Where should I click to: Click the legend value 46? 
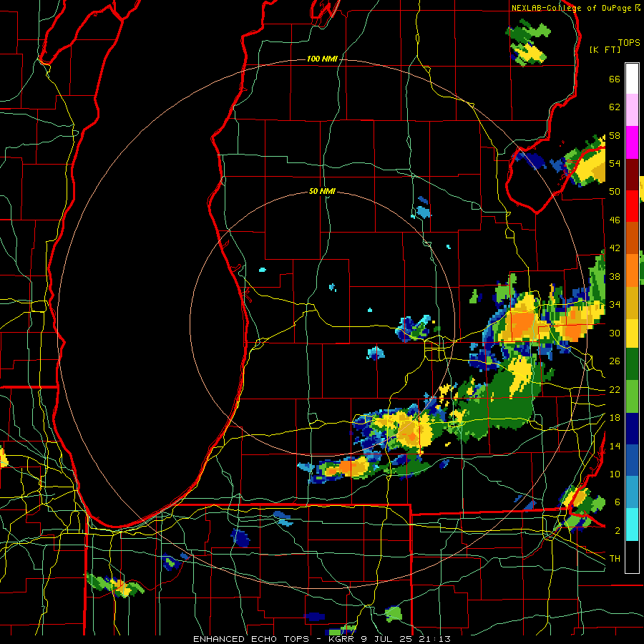pyautogui.click(x=615, y=220)
